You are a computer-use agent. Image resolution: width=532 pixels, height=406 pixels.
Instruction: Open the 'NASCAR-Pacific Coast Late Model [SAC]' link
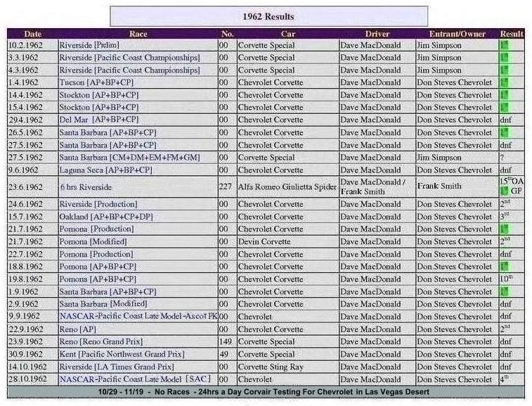point(136,379)
